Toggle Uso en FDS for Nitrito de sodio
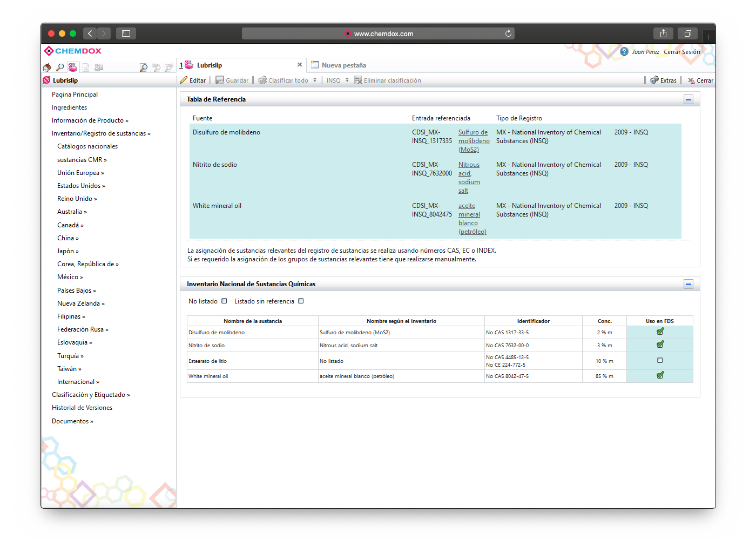The height and width of the screenshot is (540, 756). [660, 345]
